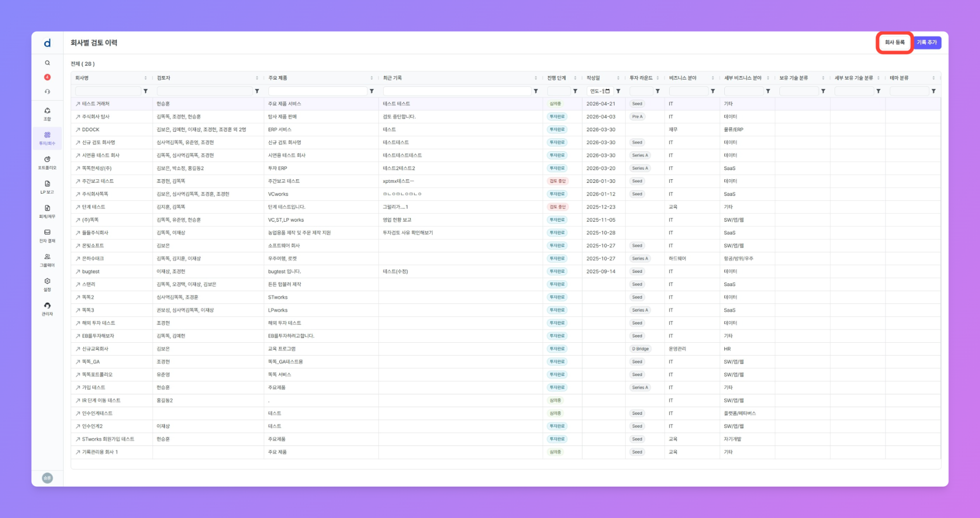Open 회계/재무 from the sidebar
The image size is (980, 518).
47,211
